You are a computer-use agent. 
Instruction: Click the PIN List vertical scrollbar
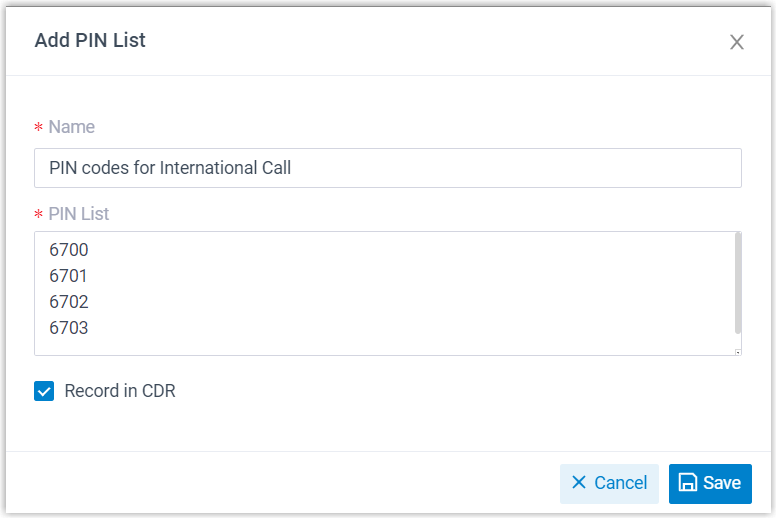(738, 283)
